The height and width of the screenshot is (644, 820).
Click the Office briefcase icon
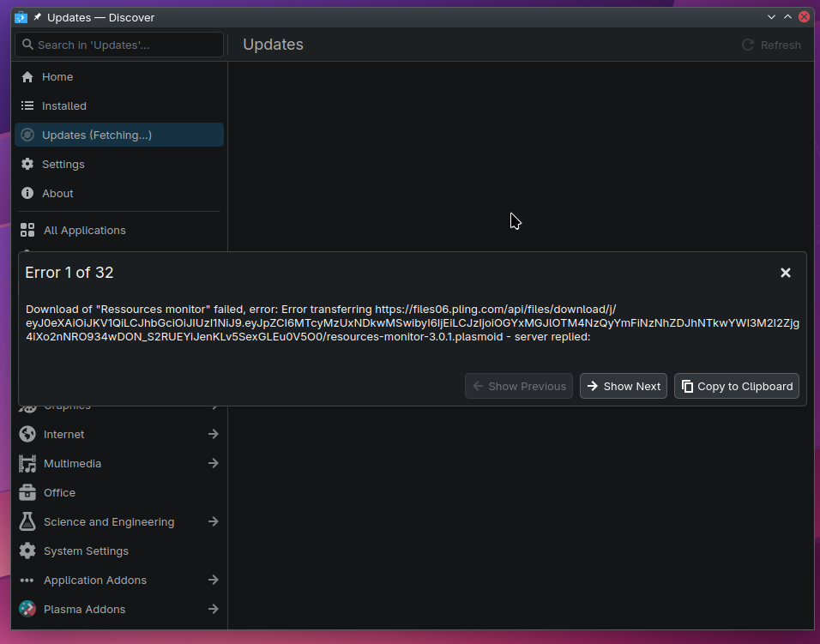27,492
